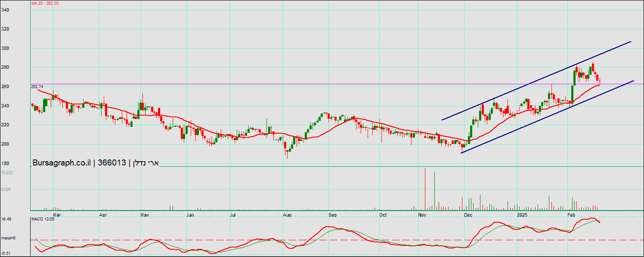Click the 180 price axis label
644x257 pixels.
pos(6,163)
